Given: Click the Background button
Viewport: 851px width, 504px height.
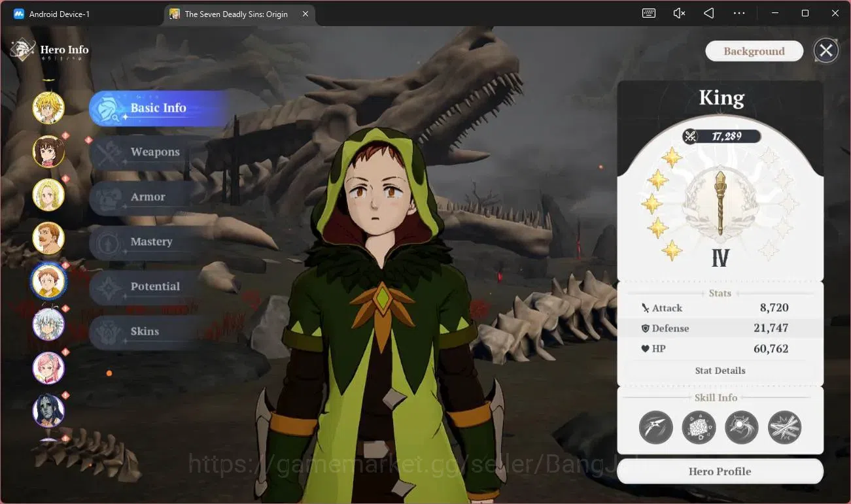Looking at the screenshot, I should point(754,51).
